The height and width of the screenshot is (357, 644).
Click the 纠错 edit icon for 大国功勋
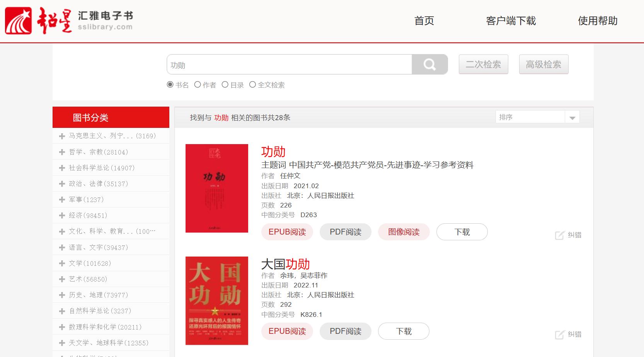pyautogui.click(x=559, y=335)
